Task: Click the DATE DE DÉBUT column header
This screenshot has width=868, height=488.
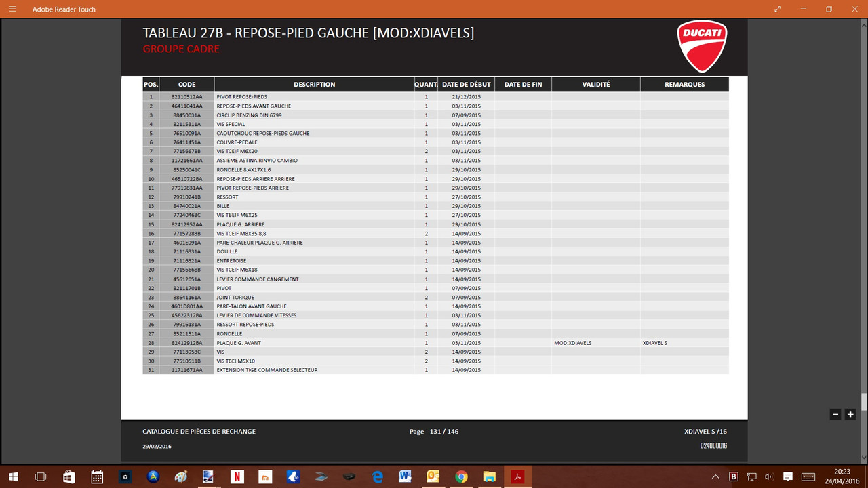Action: [466, 85]
